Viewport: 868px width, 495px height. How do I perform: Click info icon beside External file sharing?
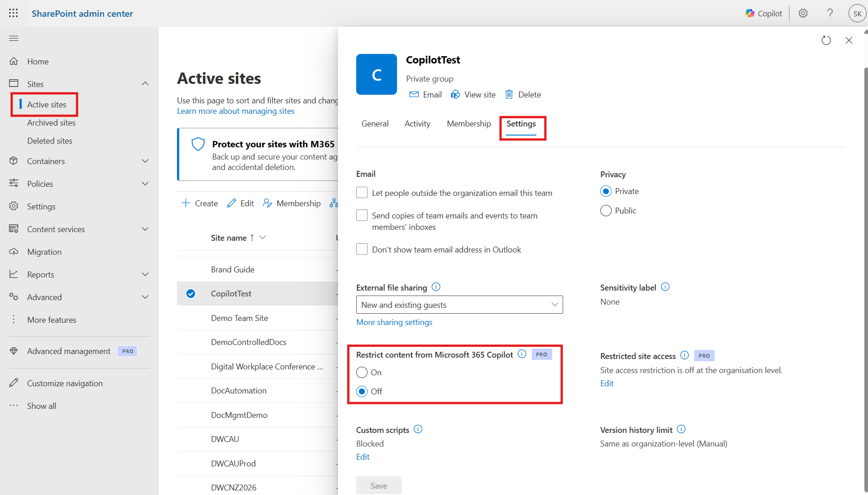[436, 287]
